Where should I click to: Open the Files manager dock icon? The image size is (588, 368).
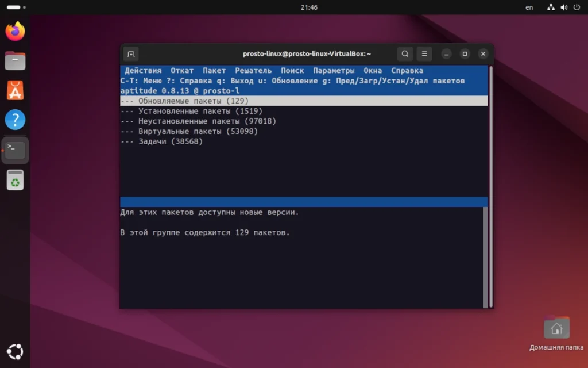pos(15,61)
